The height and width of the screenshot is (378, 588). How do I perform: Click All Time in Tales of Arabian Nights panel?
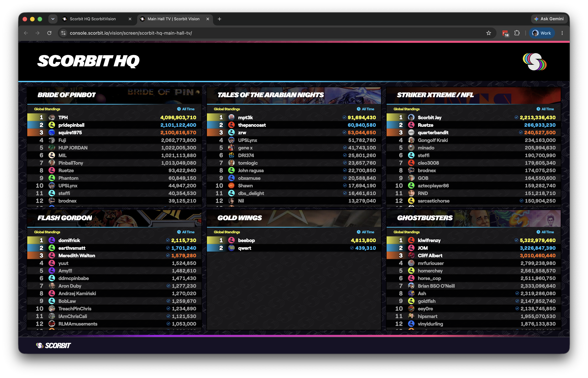tap(365, 109)
